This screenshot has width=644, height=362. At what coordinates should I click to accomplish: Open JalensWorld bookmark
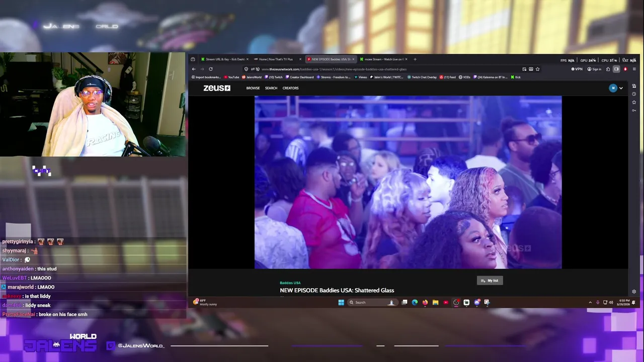(x=252, y=77)
